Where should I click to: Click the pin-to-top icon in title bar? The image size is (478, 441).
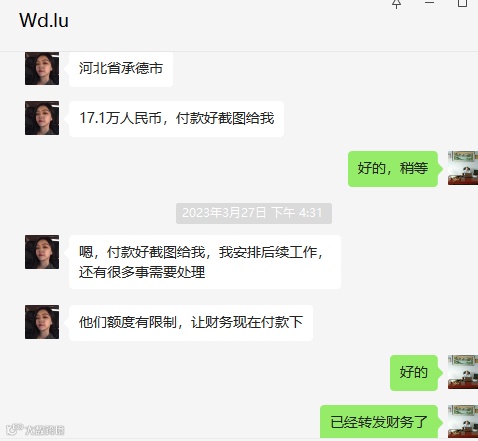coord(396,4)
